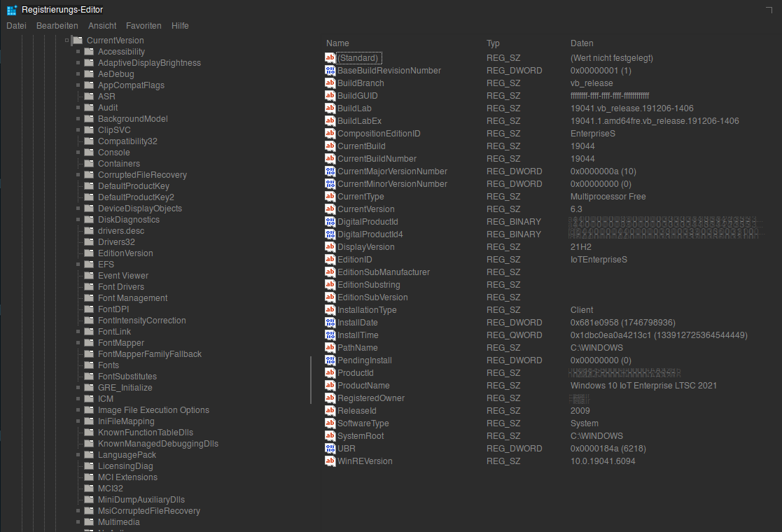Click the pane splitter scroll thumb
The image size is (782, 532).
(311, 380)
